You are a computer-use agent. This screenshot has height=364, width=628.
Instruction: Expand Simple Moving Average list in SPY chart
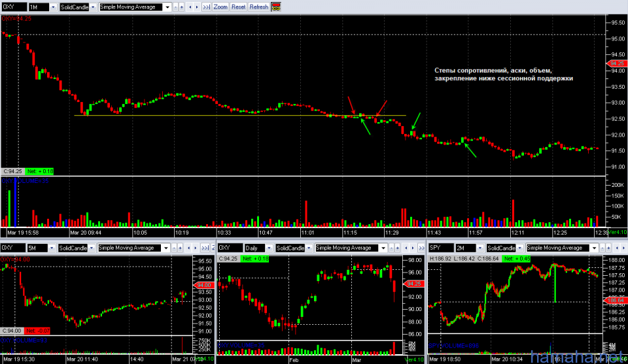click(x=594, y=248)
